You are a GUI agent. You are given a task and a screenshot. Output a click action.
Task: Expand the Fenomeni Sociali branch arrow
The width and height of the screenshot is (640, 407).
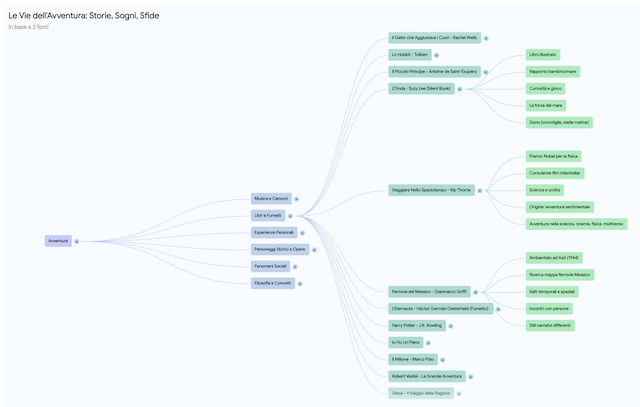click(297, 266)
